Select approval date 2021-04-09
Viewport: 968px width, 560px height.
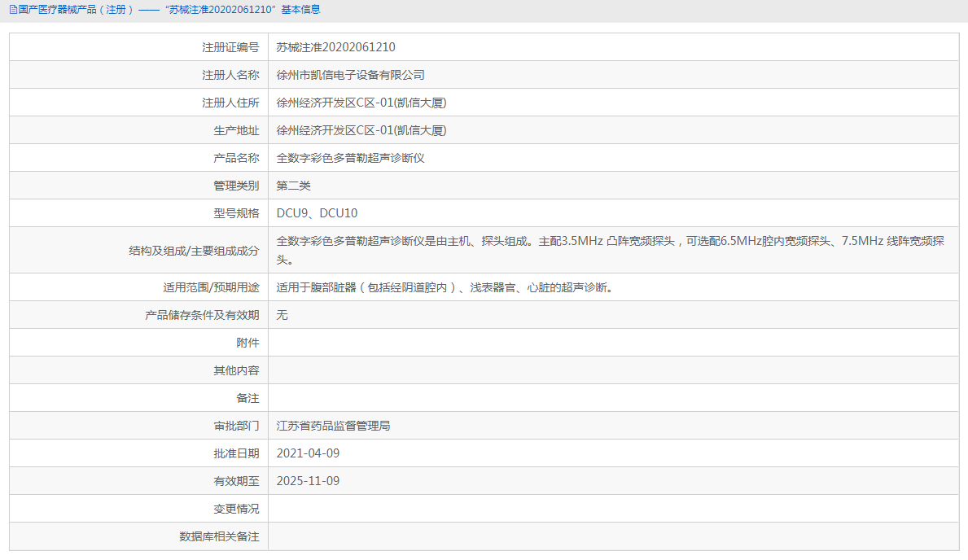click(308, 453)
